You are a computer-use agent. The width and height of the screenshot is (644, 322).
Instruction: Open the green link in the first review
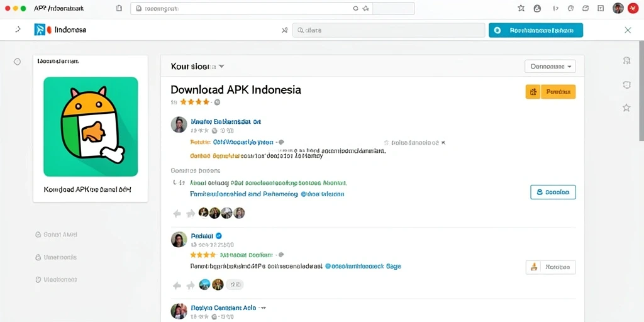point(269,182)
